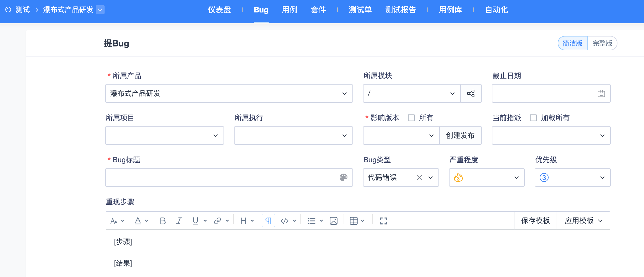Go to the 测试报告 tab

pos(401,10)
